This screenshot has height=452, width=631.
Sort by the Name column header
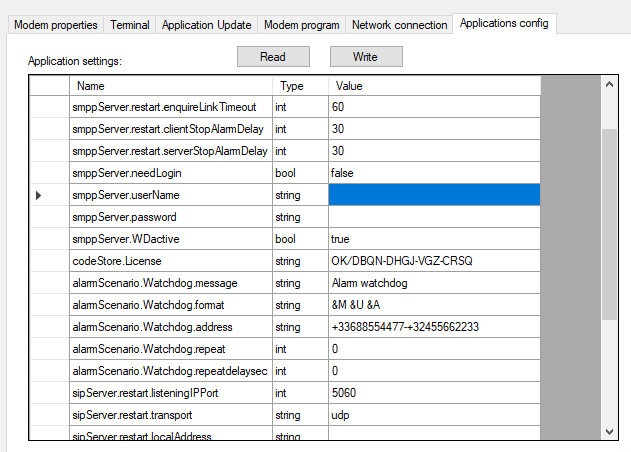tap(170, 86)
